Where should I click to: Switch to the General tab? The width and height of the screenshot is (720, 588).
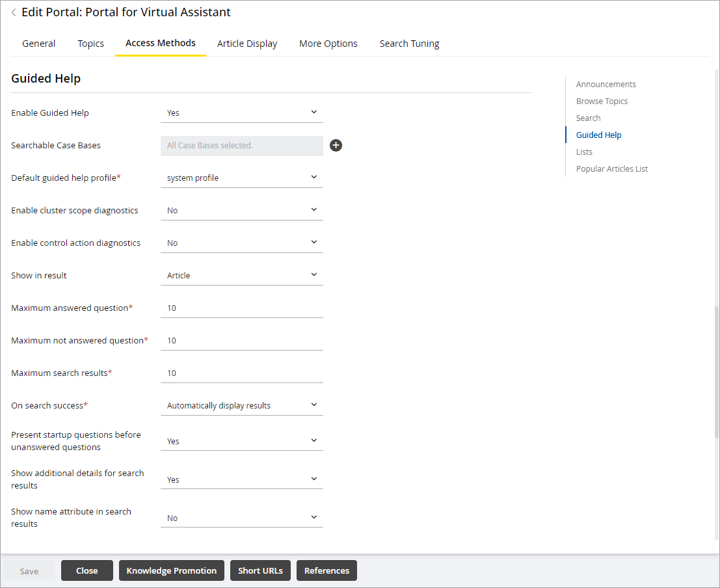pyautogui.click(x=38, y=43)
